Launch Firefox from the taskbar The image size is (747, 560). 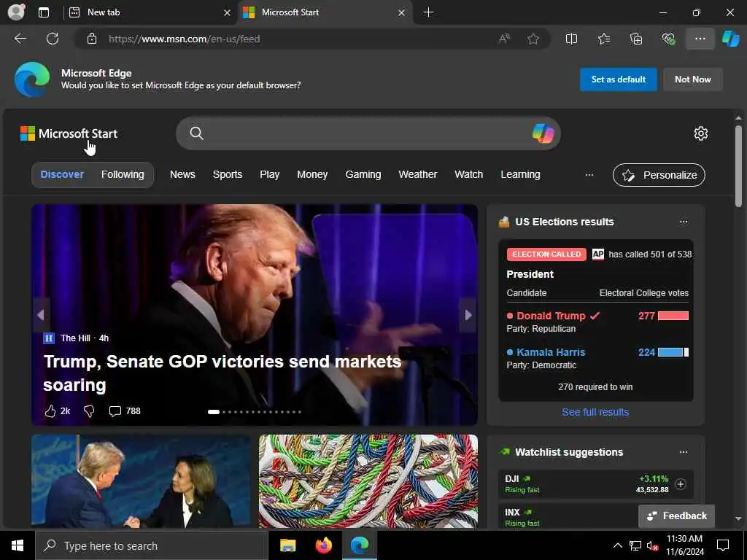(323, 545)
